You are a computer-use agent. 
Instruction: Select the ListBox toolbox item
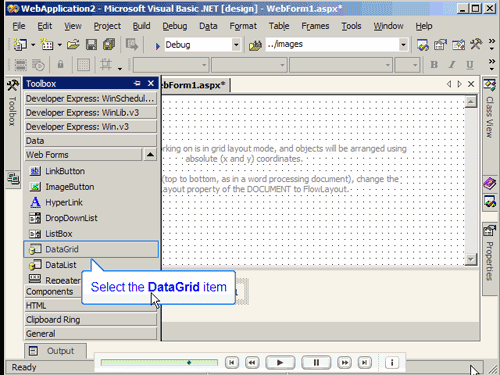tap(91, 234)
